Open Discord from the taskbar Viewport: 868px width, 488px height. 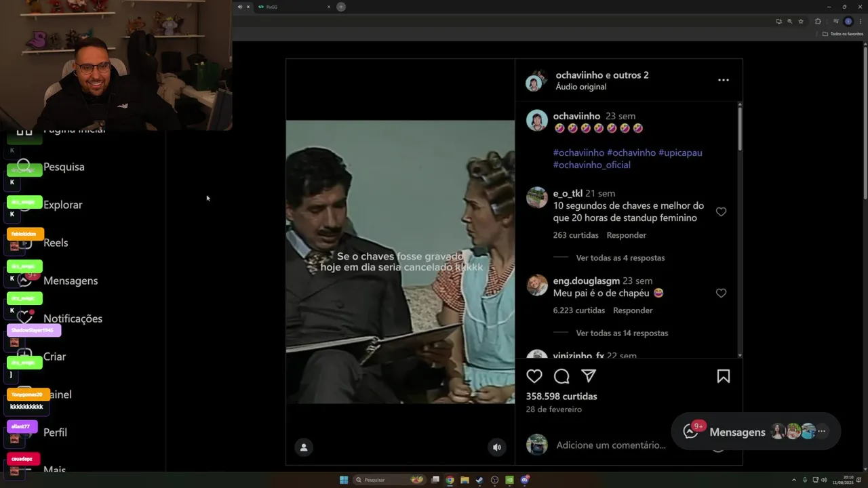coord(525,480)
